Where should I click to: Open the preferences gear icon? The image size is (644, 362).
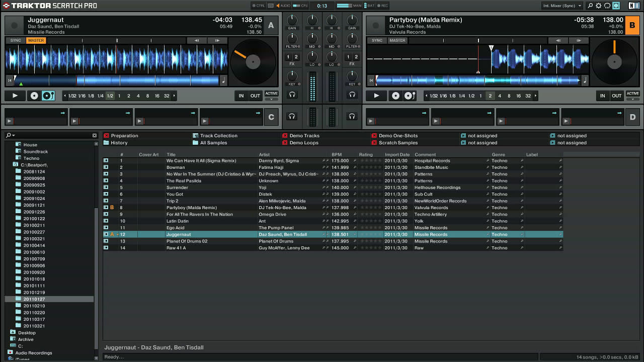coord(599,6)
